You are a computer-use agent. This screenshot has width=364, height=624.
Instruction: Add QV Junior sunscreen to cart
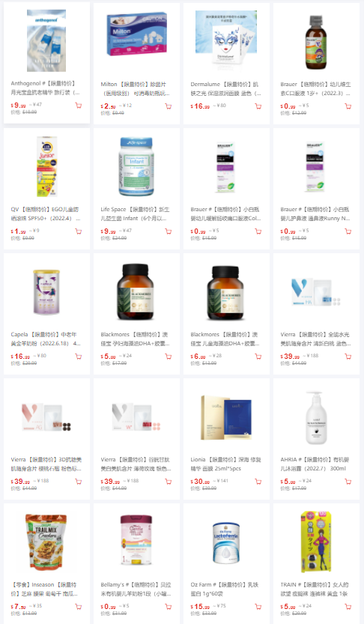pyautogui.click(x=79, y=231)
